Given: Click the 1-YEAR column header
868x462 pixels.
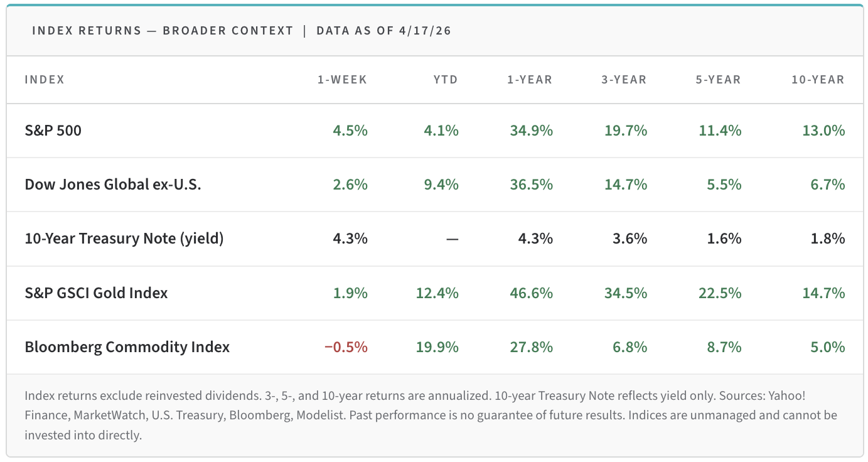Looking at the screenshot, I should 530,80.
